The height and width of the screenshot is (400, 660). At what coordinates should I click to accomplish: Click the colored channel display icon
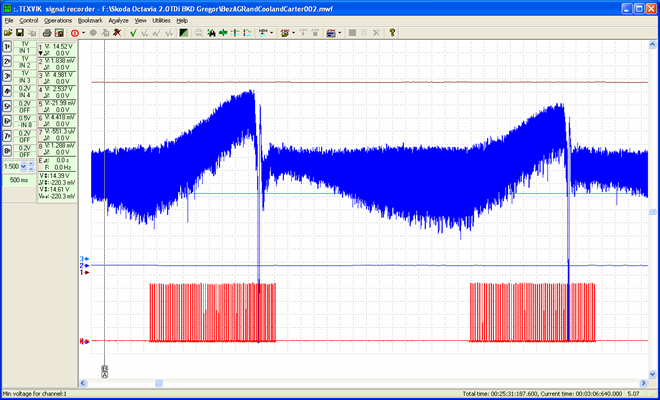[x=331, y=33]
